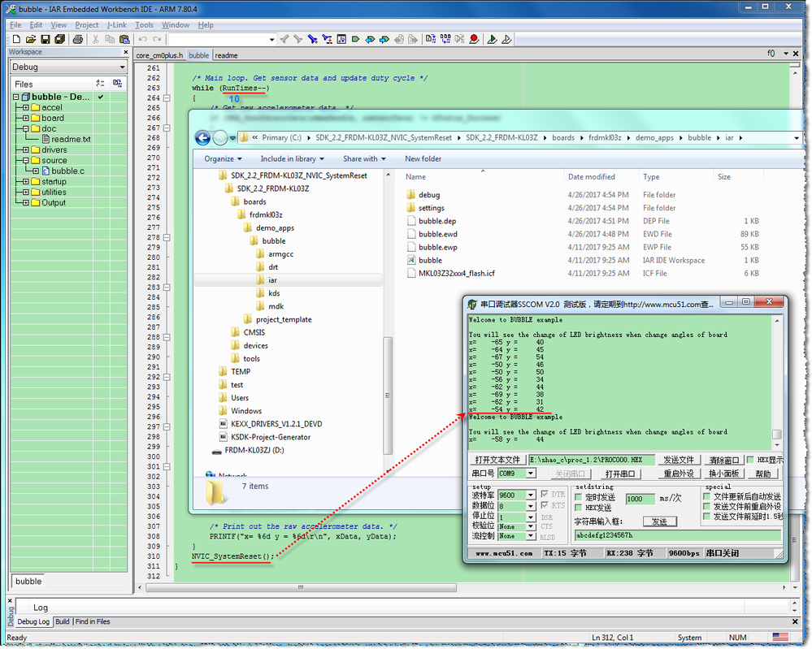Open the J-Link menu
Image resolution: width=812 pixels, height=649 pixels.
coord(116,25)
